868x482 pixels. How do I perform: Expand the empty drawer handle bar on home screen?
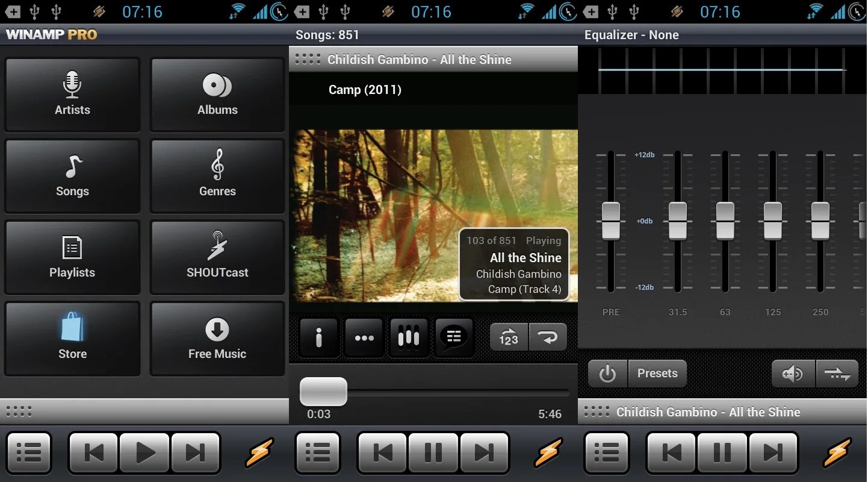(x=144, y=412)
